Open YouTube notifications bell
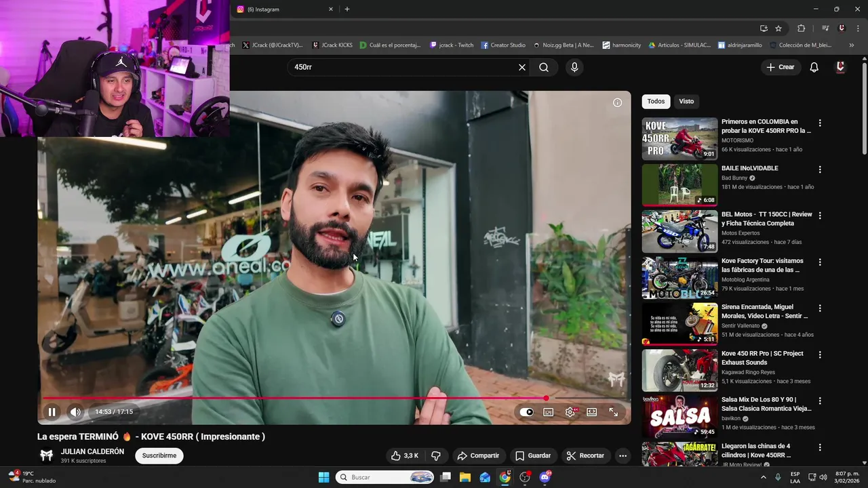This screenshot has height=488, width=868. (814, 67)
